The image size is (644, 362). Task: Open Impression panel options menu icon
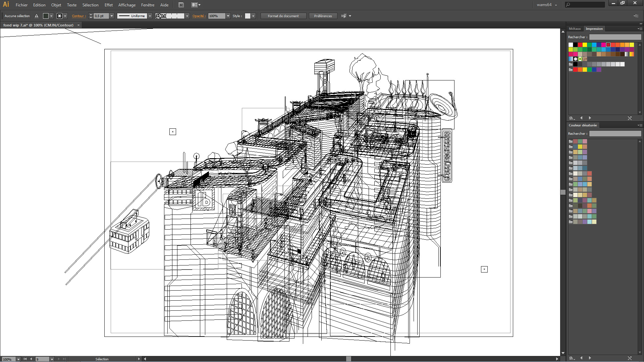[640, 29]
